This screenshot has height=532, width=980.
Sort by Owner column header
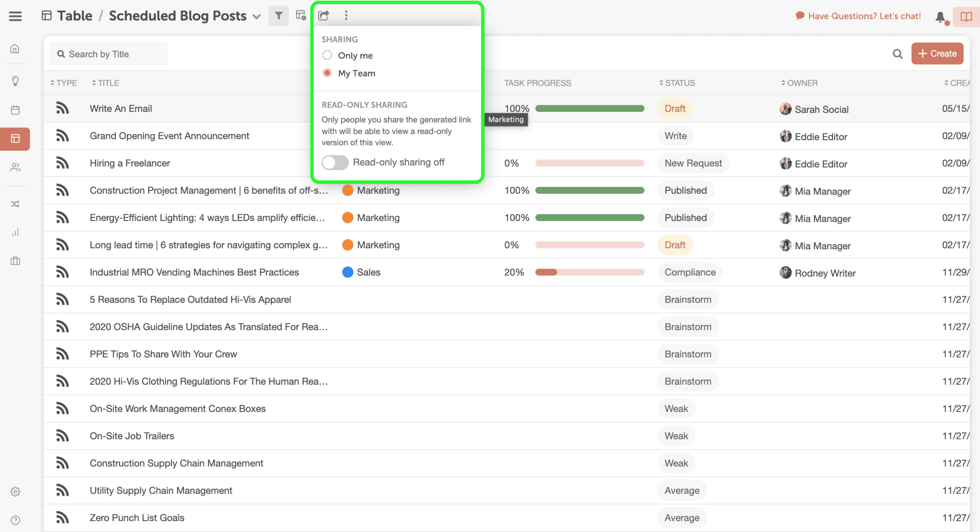pos(802,83)
